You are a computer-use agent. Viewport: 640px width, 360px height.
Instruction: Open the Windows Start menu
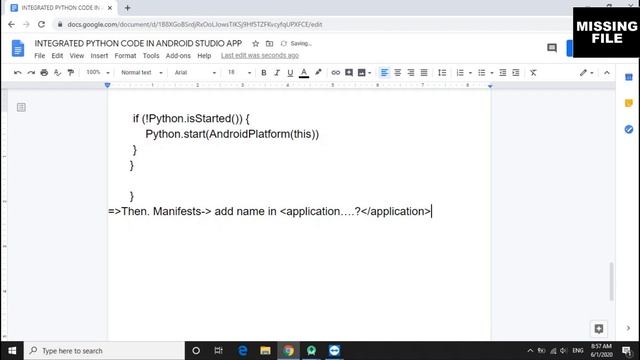click(12, 351)
